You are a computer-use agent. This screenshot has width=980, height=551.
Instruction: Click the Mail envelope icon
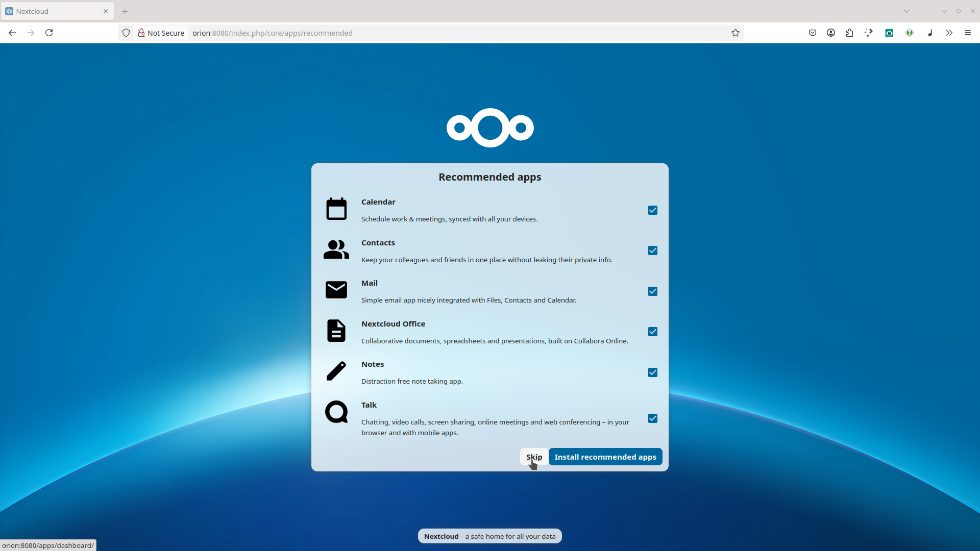click(x=336, y=290)
